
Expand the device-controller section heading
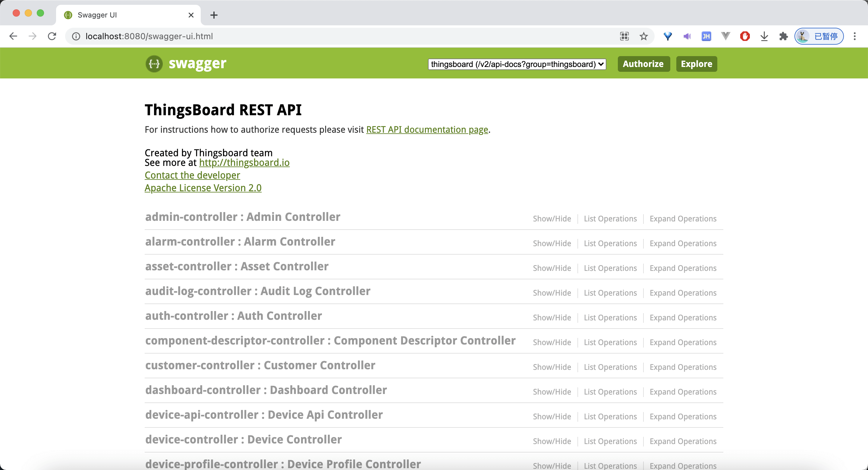pyautogui.click(x=243, y=439)
